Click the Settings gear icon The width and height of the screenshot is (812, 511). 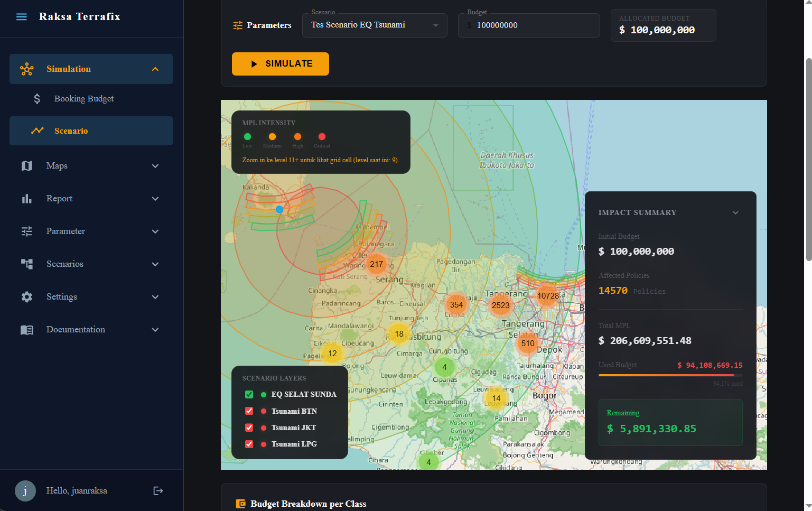(27, 297)
